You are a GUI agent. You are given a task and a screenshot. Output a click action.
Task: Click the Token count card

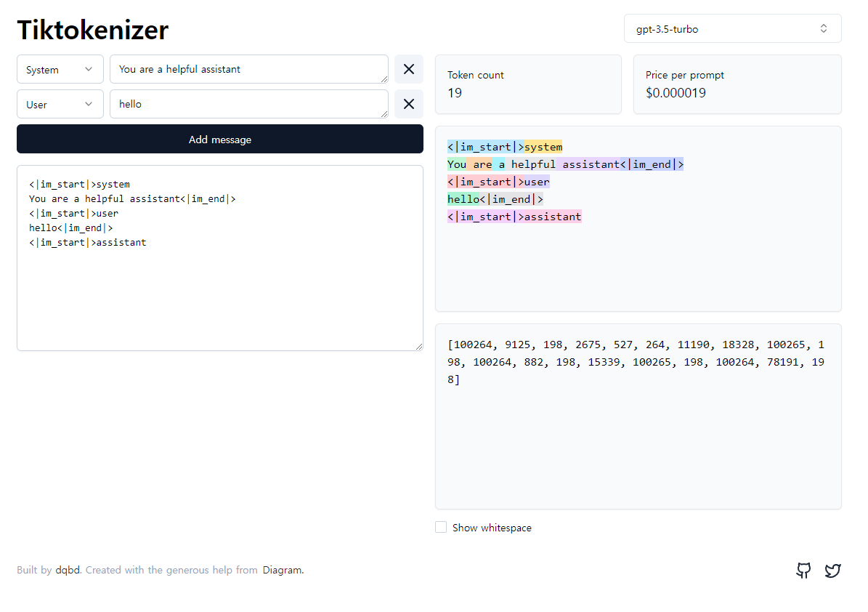pos(528,84)
